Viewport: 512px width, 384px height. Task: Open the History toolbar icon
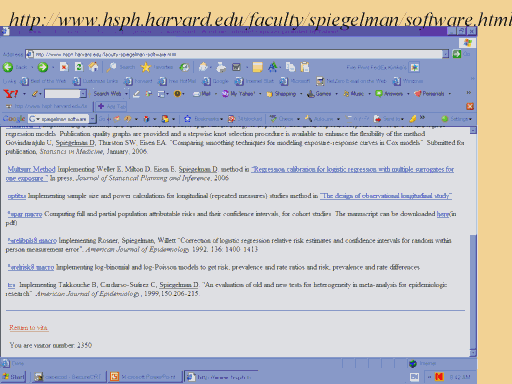point(184,67)
